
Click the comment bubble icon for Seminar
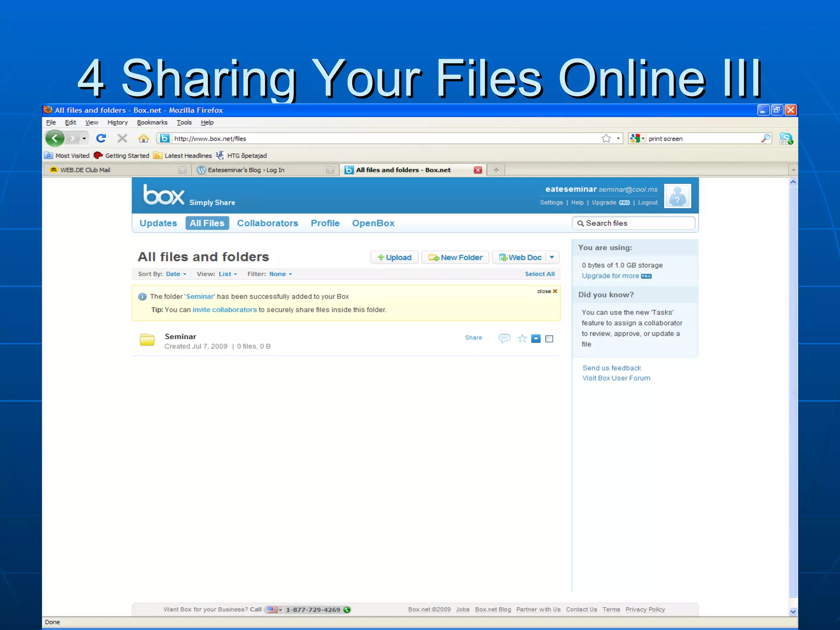[504, 338]
